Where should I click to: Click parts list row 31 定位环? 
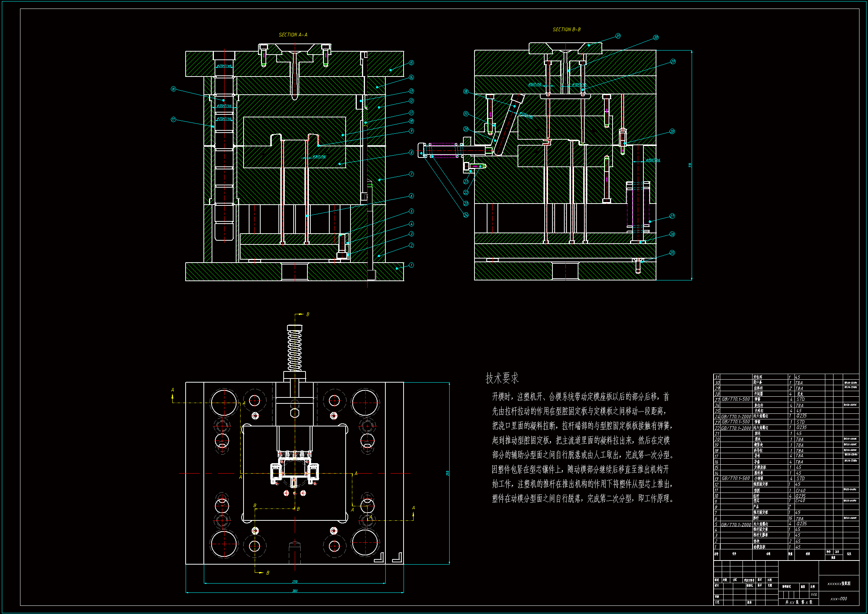[758, 377]
